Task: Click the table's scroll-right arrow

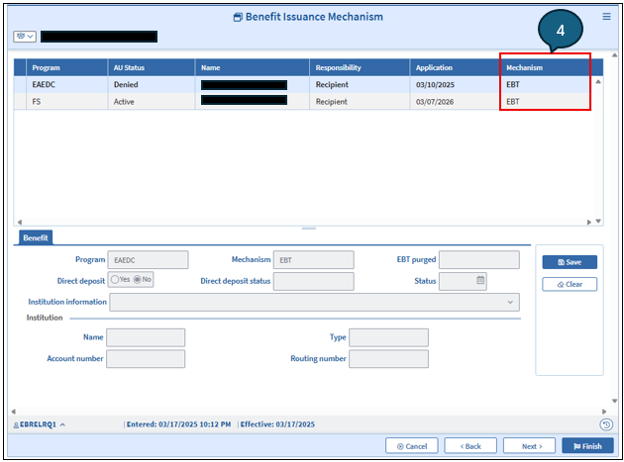Action: click(x=589, y=222)
